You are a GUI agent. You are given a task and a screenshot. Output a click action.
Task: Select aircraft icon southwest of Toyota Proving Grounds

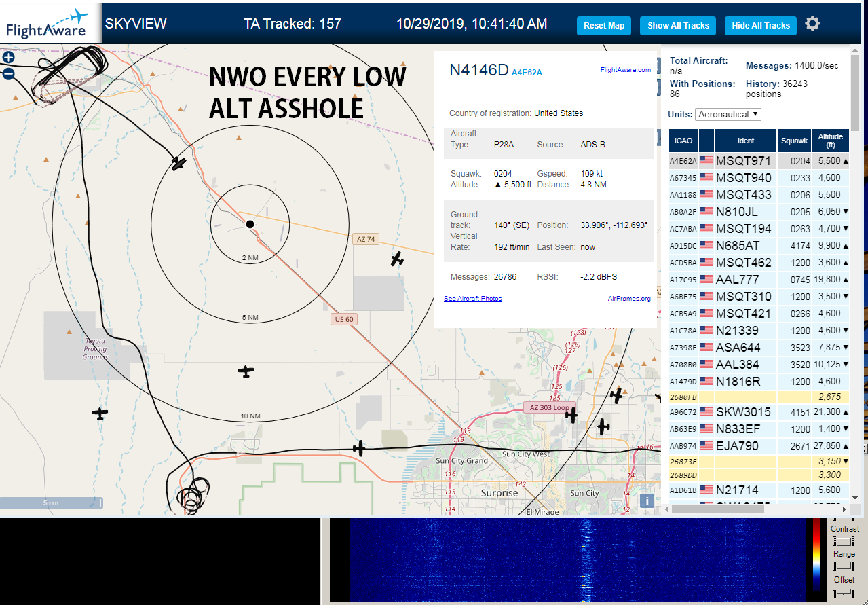tap(100, 413)
